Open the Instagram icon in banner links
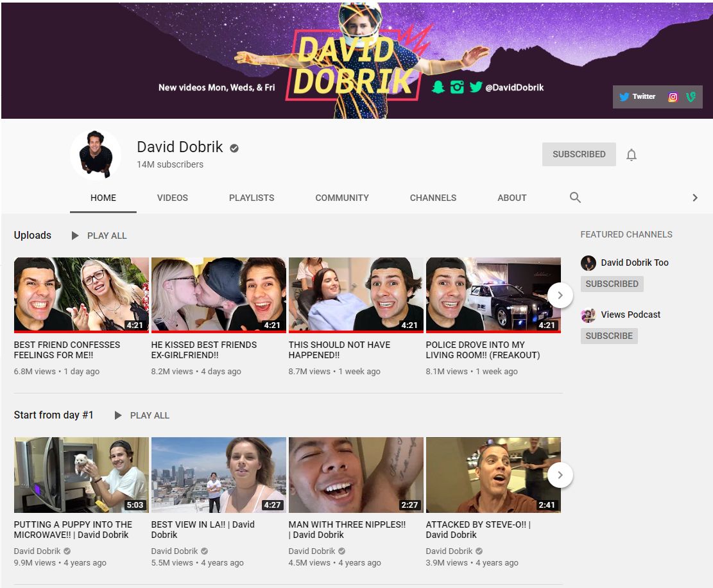 (x=673, y=97)
